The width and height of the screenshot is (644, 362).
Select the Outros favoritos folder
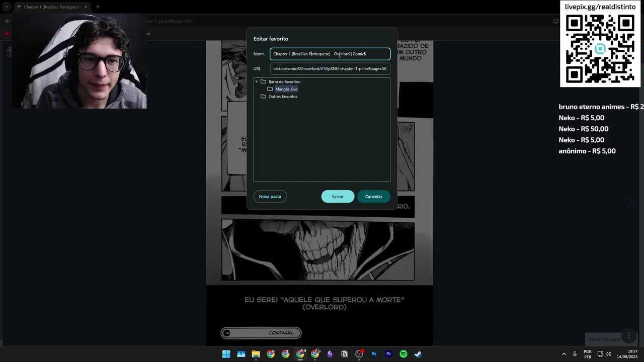283,97
